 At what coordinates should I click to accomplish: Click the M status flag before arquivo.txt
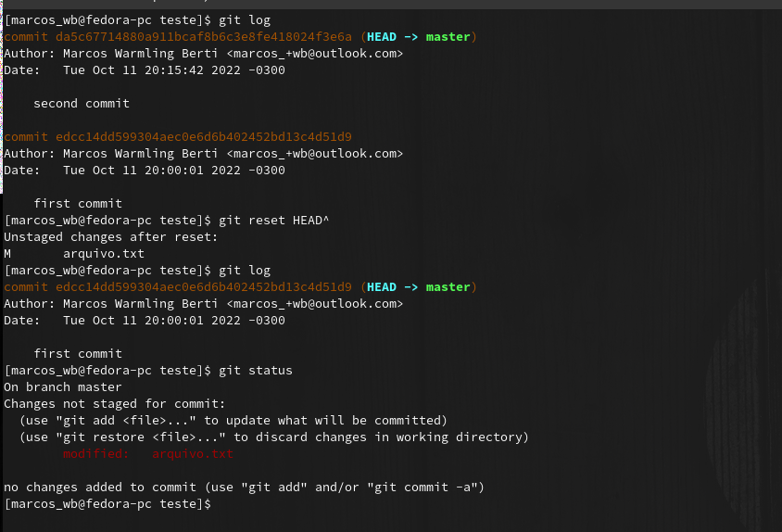(x=7, y=254)
